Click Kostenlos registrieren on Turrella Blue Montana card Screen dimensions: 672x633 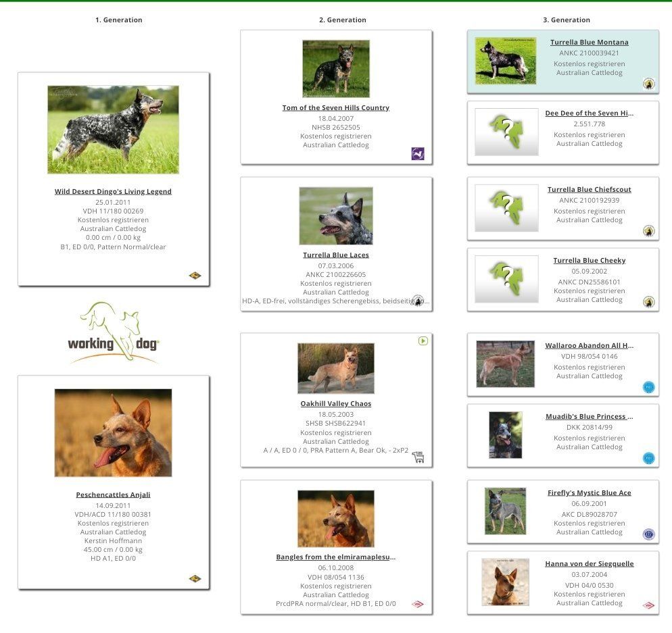coord(590,64)
